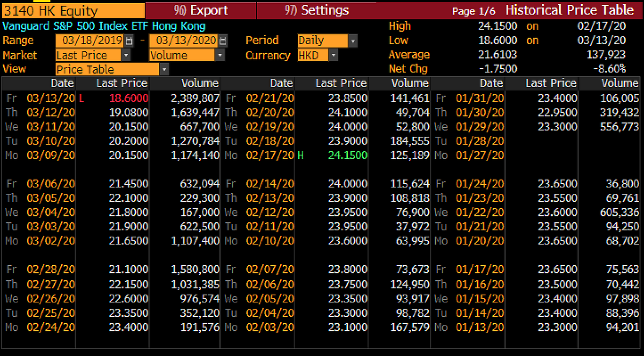Select the 03/09/20 date cell
Image resolution: width=644 pixels, height=356 pixels.
click(50, 155)
